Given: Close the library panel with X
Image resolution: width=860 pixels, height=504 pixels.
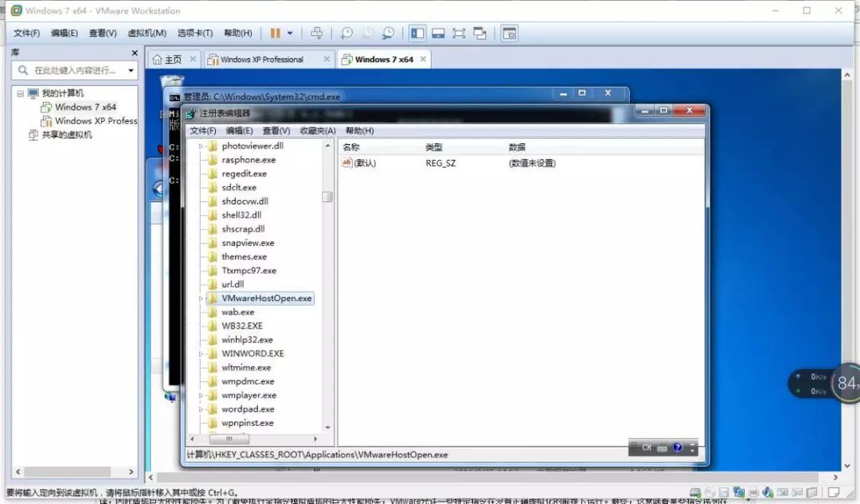Looking at the screenshot, I should click(x=135, y=53).
